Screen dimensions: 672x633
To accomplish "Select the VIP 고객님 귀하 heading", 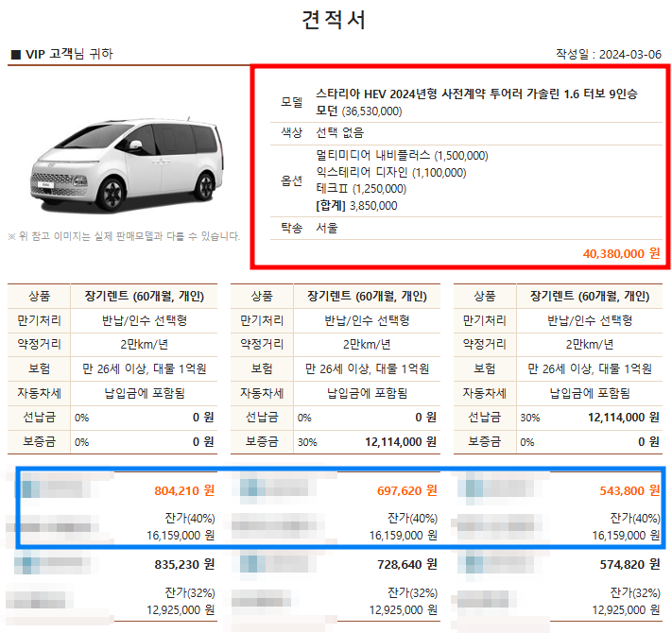I will (62, 54).
